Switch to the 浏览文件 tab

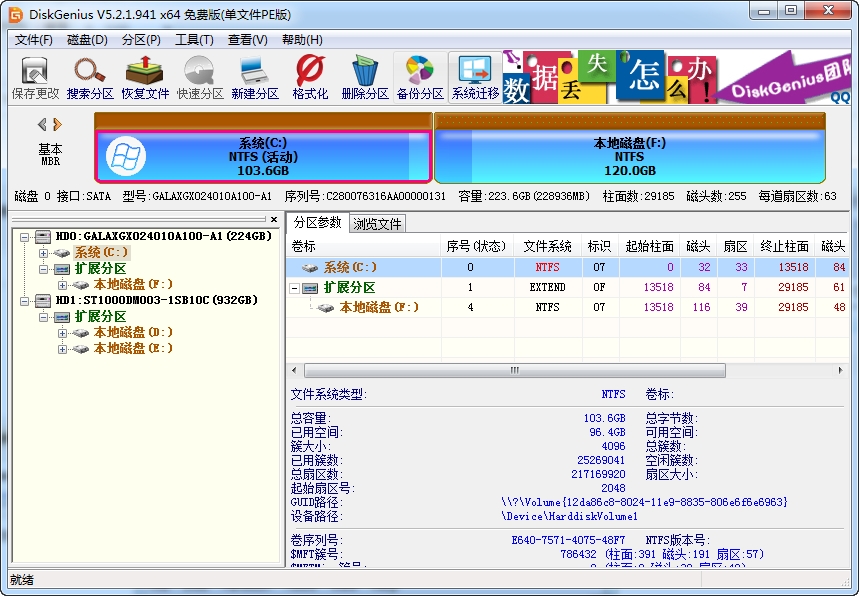(x=377, y=224)
